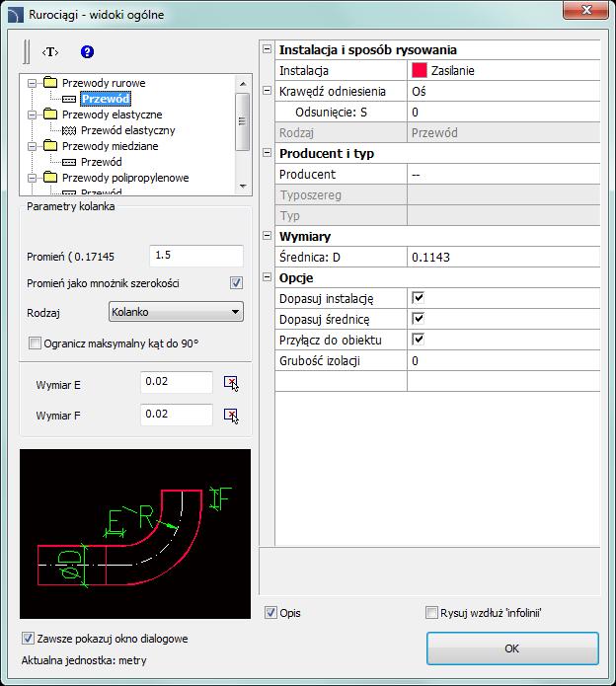
Task: Select Przewód elastyczny tree item
Action: (127, 130)
